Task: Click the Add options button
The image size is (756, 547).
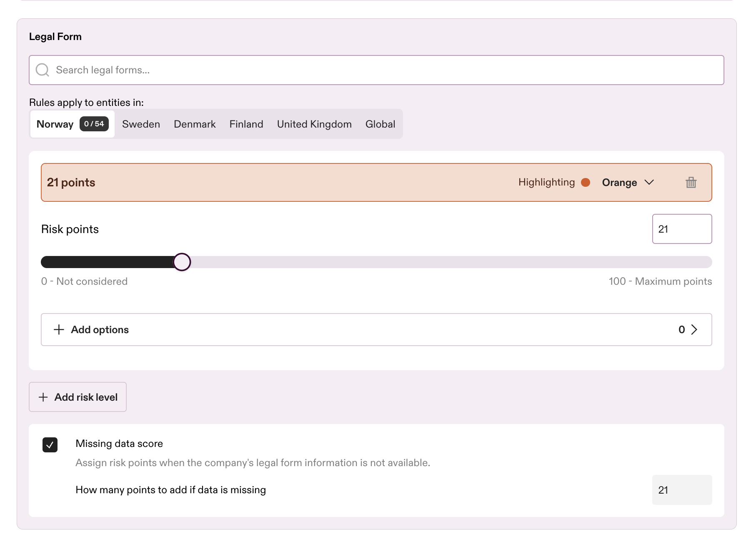Action: tap(376, 330)
